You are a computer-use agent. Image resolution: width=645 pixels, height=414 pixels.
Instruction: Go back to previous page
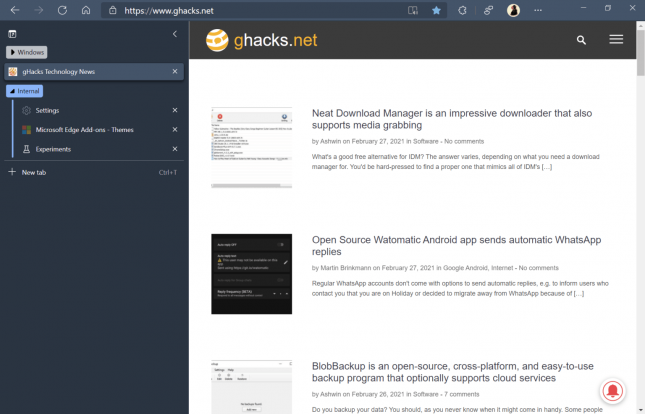coord(15,10)
